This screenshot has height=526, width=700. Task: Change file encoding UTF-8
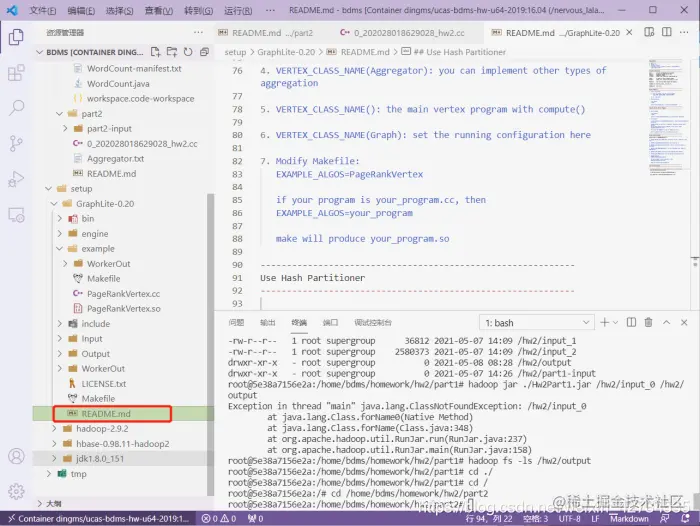tap(569, 518)
